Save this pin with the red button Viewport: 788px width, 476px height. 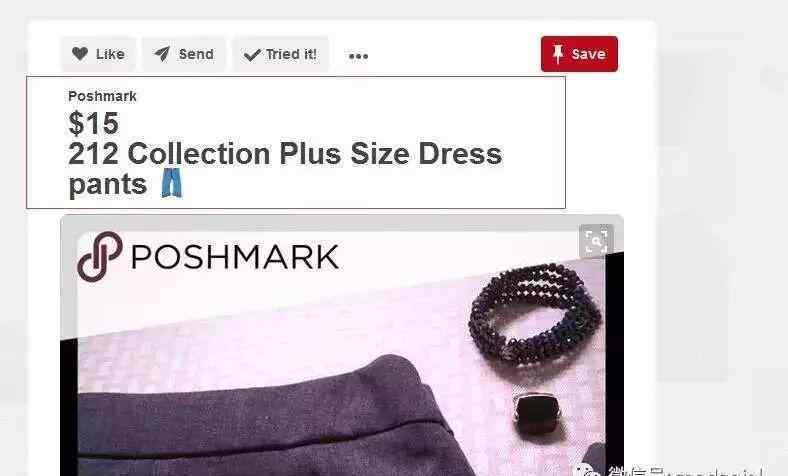(x=579, y=54)
